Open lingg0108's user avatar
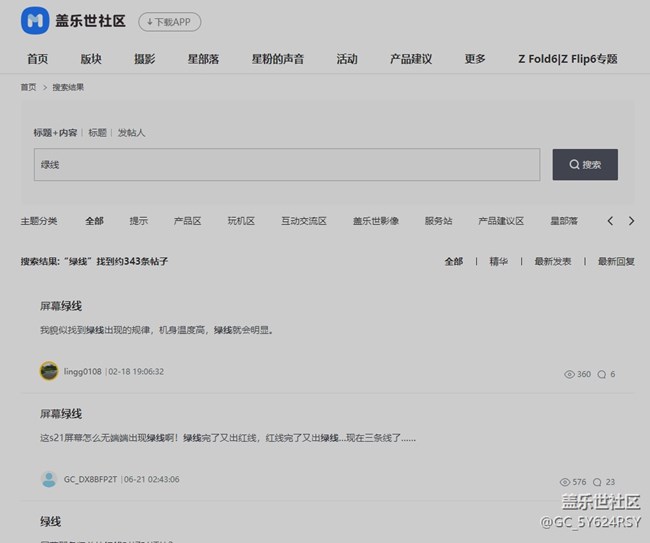650x543 pixels. (48, 371)
